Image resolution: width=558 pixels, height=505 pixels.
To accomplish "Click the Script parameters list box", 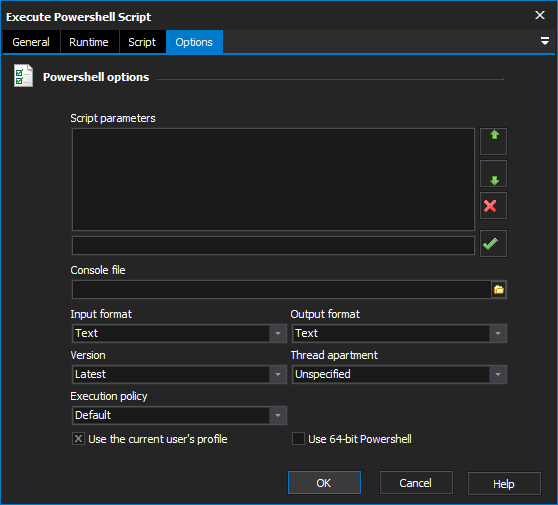I will coord(273,179).
